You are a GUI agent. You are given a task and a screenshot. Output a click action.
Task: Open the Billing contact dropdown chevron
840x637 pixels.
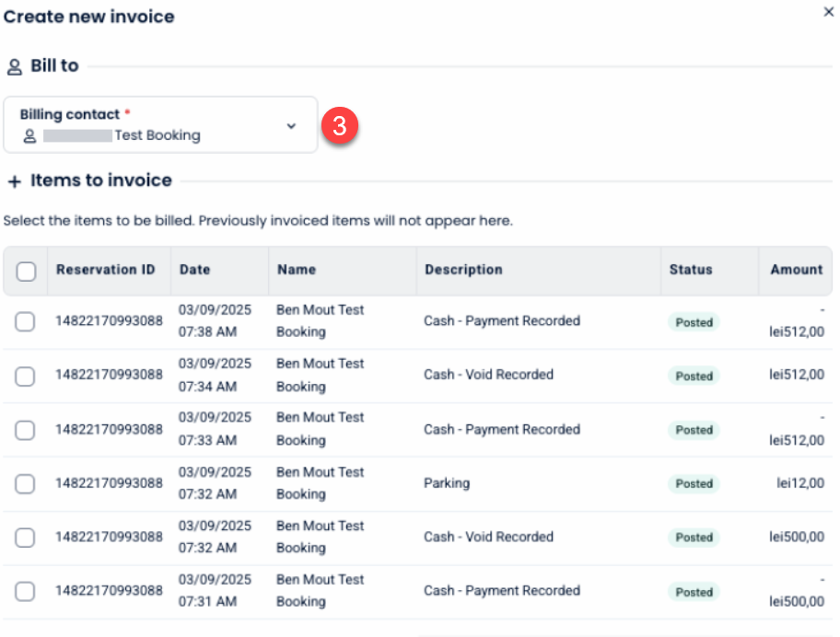[x=291, y=126]
